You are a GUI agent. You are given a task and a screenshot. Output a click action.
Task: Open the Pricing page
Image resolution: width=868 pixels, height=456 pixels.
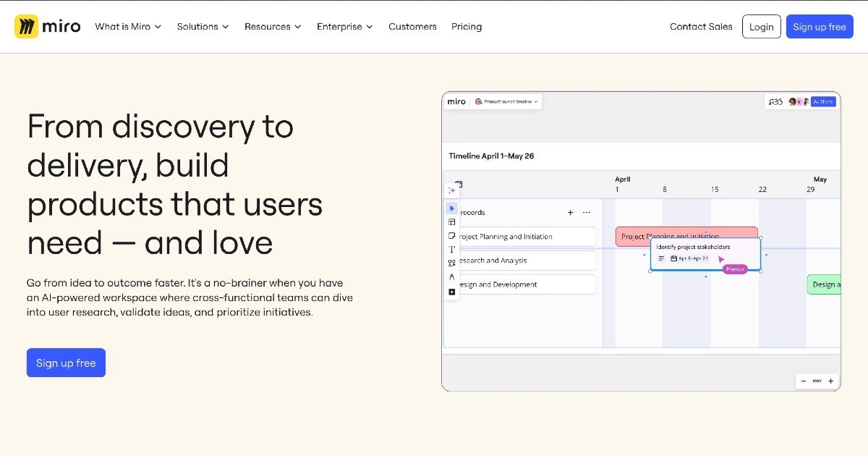(467, 27)
